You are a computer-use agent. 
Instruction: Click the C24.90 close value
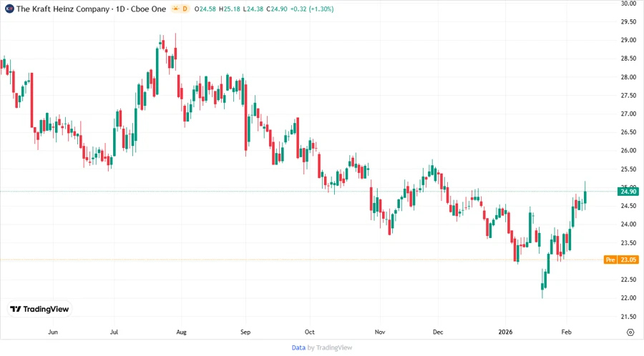(x=277, y=9)
